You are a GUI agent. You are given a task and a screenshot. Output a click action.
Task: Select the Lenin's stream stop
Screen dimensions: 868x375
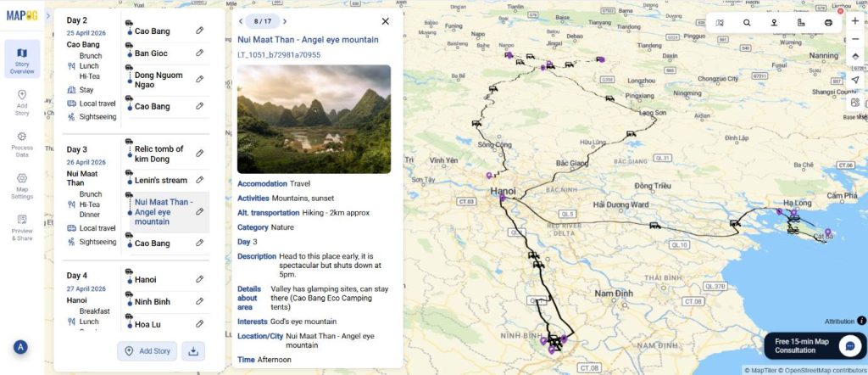[160, 180]
